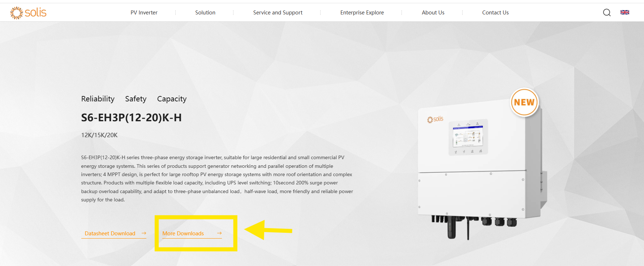Click the Solis logo in the header
The width and height of the screenshot is (644, 266).
click(28, 13)
